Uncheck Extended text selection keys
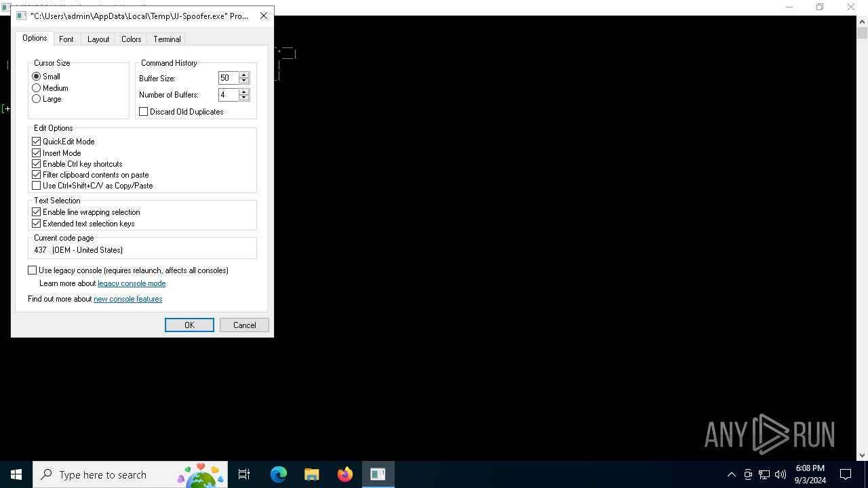This screenshot has width=868, height=488. pos(37,224)
